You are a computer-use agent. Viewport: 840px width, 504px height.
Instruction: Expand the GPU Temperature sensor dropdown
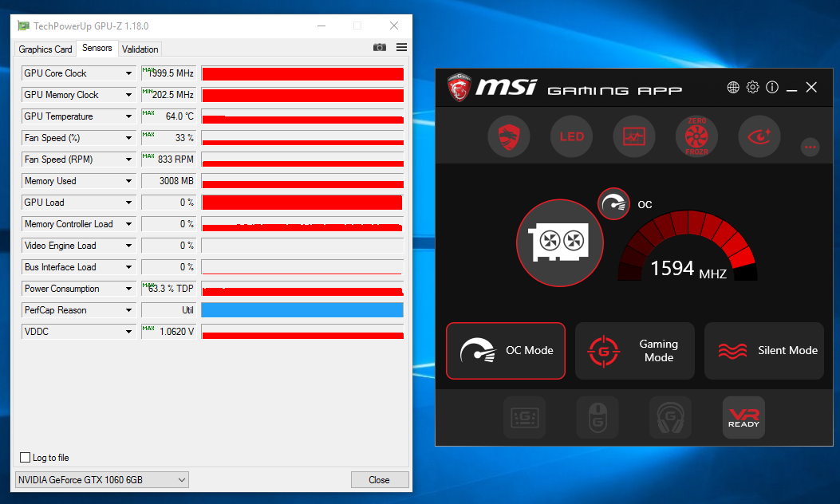pyautogui.click(x=128, y=116)
